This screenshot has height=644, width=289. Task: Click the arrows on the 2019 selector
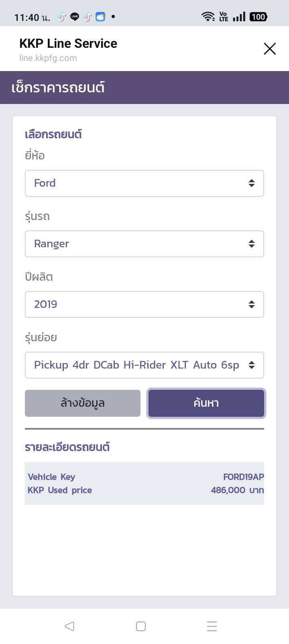click(252, 305)
